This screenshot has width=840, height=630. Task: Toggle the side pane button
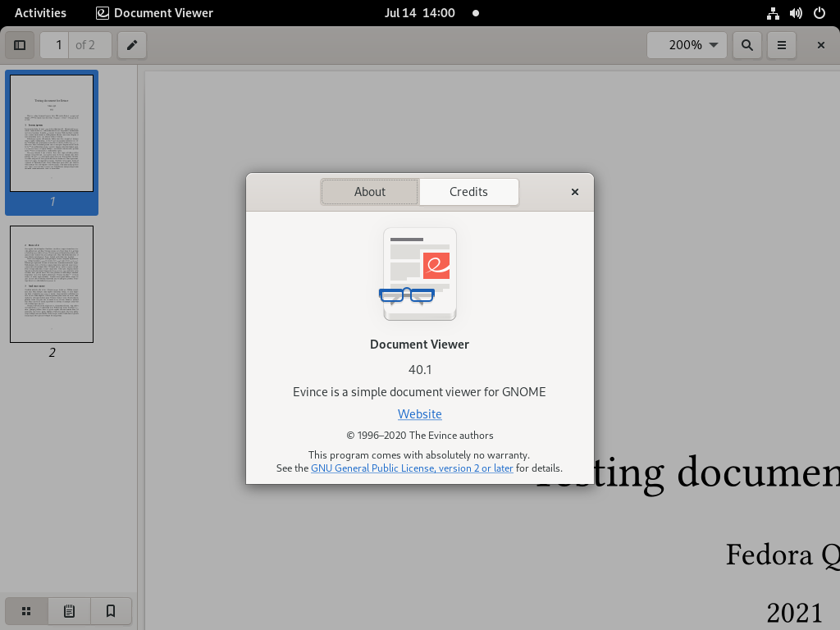point(20,45)
